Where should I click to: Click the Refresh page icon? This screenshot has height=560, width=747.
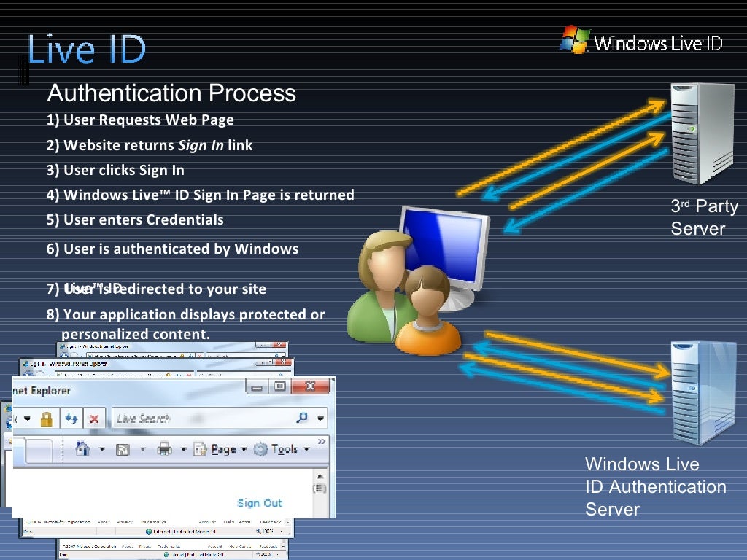[x=71, y=419]
